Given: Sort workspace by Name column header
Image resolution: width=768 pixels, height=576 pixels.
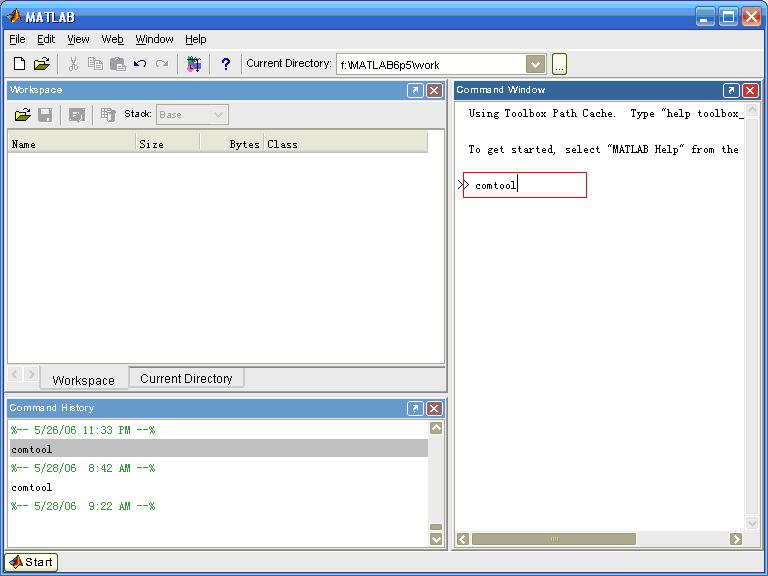Looking at the screenshot, I should pos(72,144).
